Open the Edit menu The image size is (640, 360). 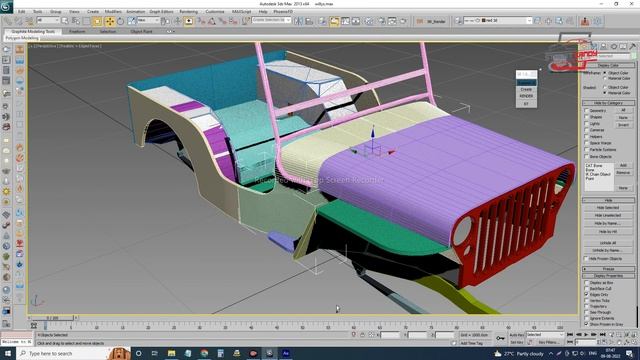tap(22, 11)
